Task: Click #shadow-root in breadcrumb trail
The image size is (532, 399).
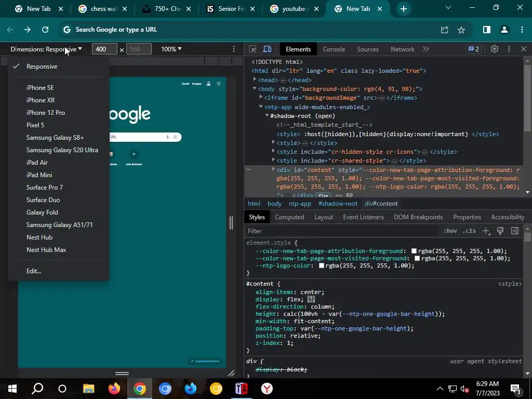Action: click(338, 204)
